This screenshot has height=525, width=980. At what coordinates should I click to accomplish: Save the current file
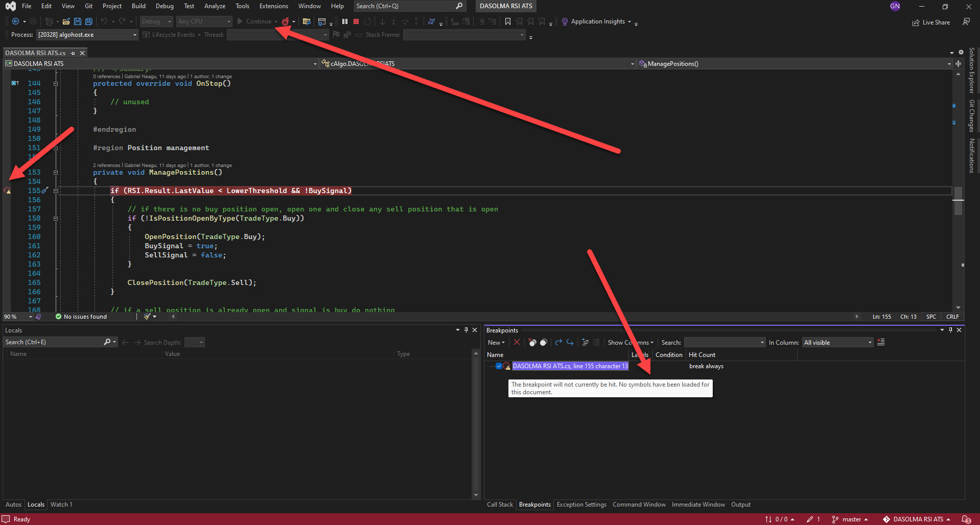pos(78,21)
